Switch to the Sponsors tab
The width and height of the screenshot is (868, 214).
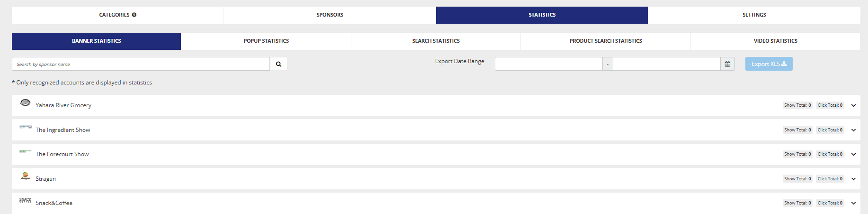(x=330, y=15)
